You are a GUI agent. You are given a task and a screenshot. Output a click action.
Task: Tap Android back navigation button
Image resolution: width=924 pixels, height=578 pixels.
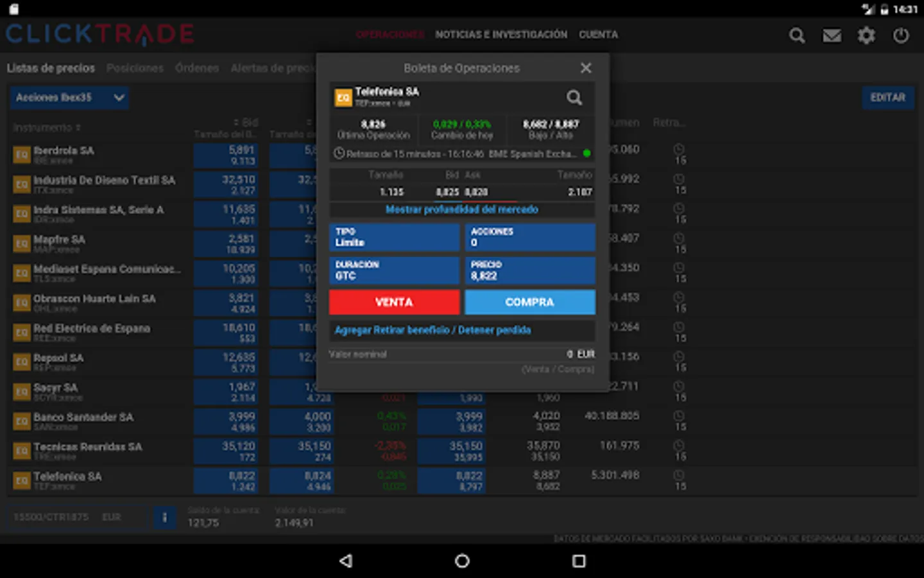click(x=346, y=561)
